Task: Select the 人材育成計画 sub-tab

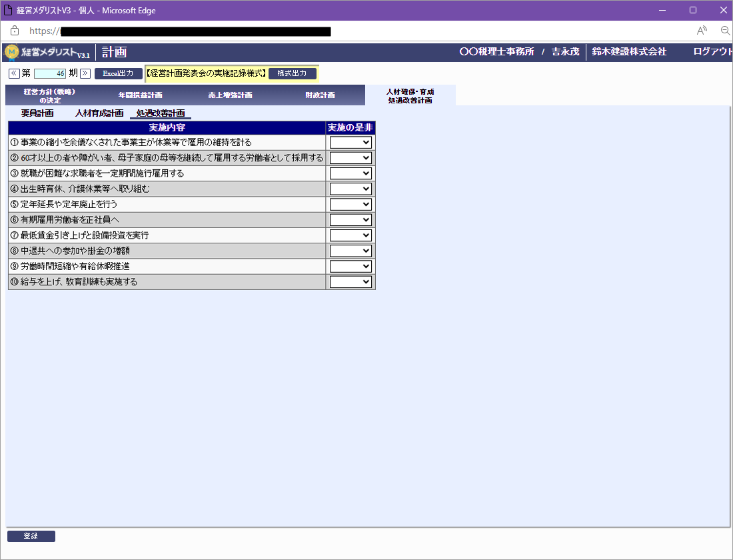Action: pos(99,113)
